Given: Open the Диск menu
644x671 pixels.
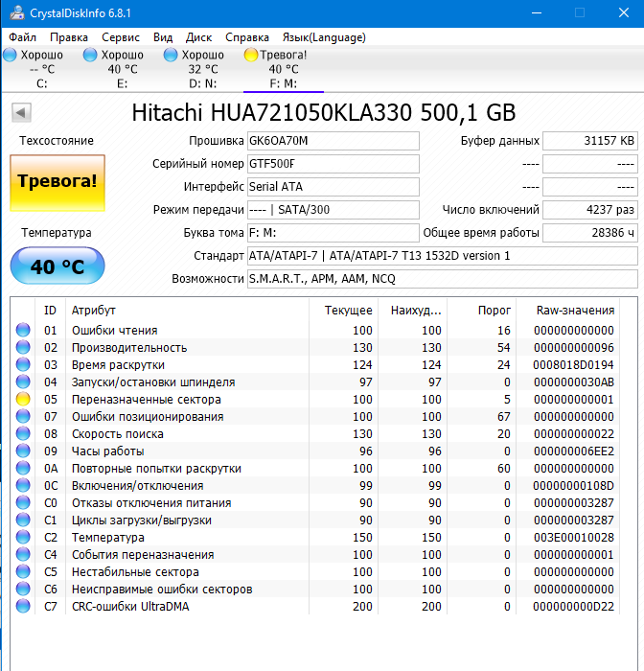Looking at the screenshot, I should pyautogui.click(x=198, y=37).
